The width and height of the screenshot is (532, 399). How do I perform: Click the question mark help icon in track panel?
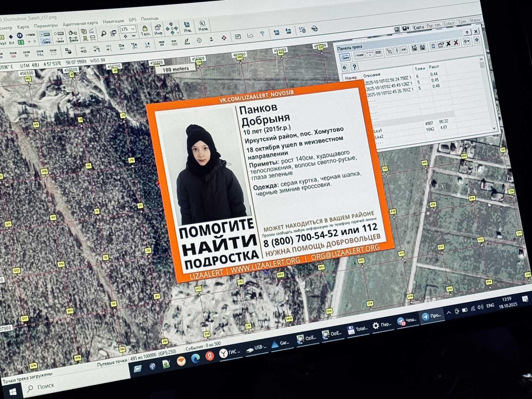(354, 67)
